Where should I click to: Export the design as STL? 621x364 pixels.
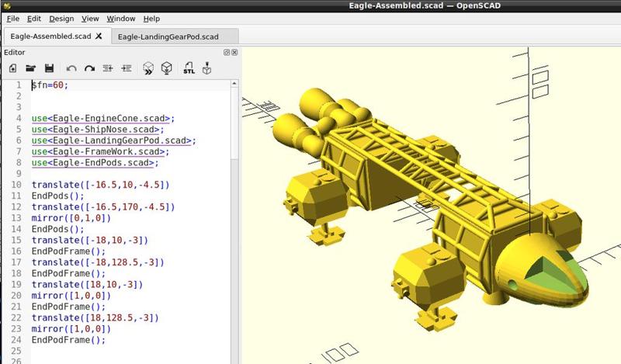click(x=189, y=69)
